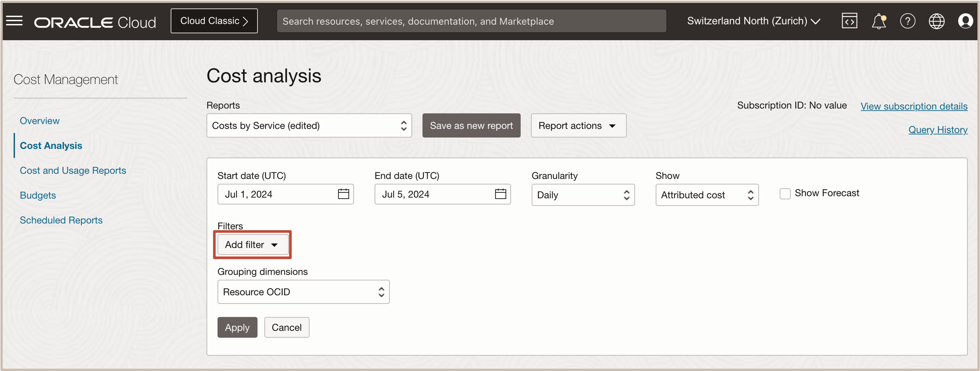Click the help question mark icon
Viewport: 980px width, 371px height.
[x=907, y=21]
